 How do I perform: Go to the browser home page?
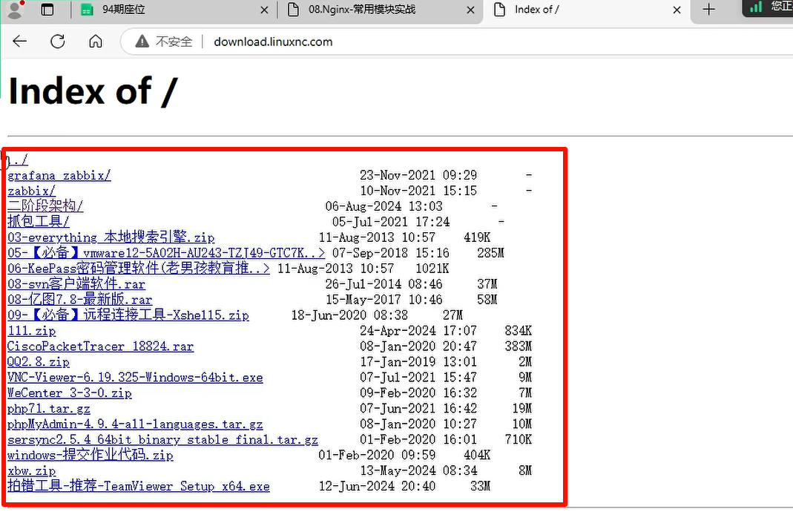pos(96,42)
